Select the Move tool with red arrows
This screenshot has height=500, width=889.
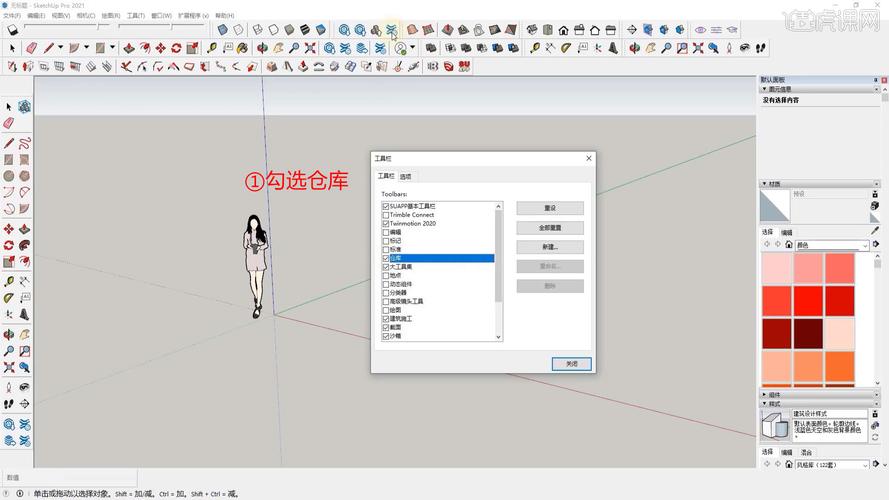point(160,48)
